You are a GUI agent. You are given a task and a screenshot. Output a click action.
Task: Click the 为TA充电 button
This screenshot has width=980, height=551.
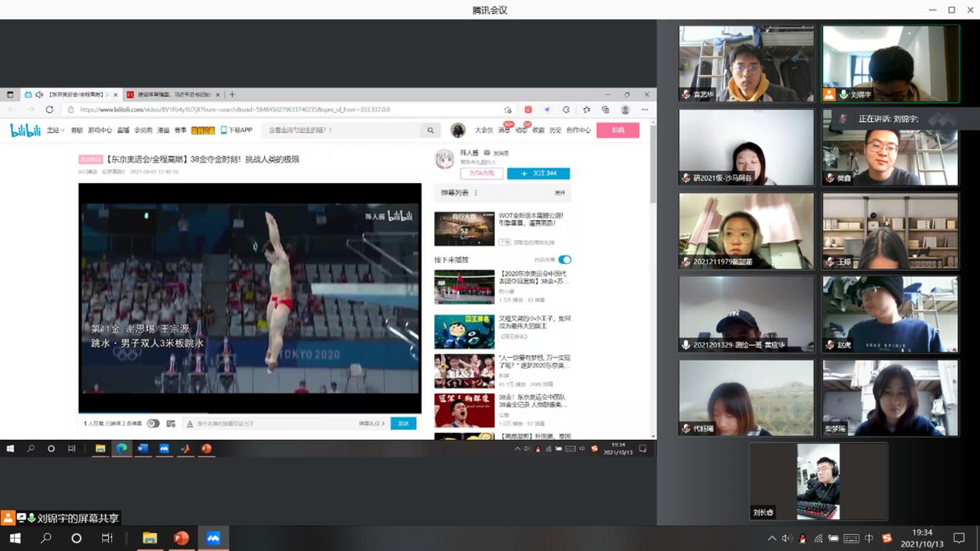pos(482,174)
